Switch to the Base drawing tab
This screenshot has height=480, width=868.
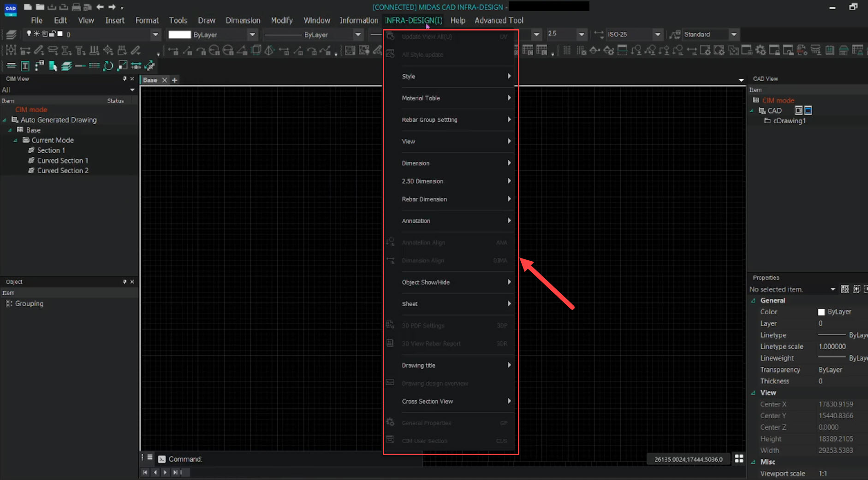tap(150, 80)
